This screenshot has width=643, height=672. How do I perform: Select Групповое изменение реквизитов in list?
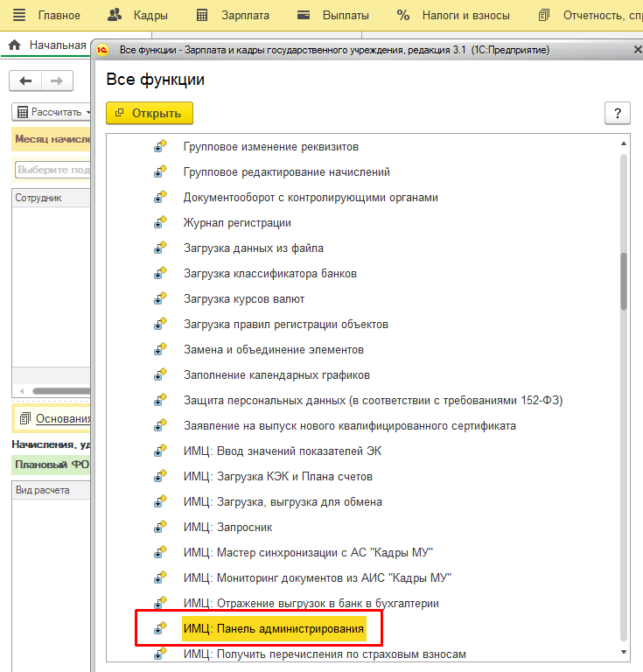coord(271,147)
